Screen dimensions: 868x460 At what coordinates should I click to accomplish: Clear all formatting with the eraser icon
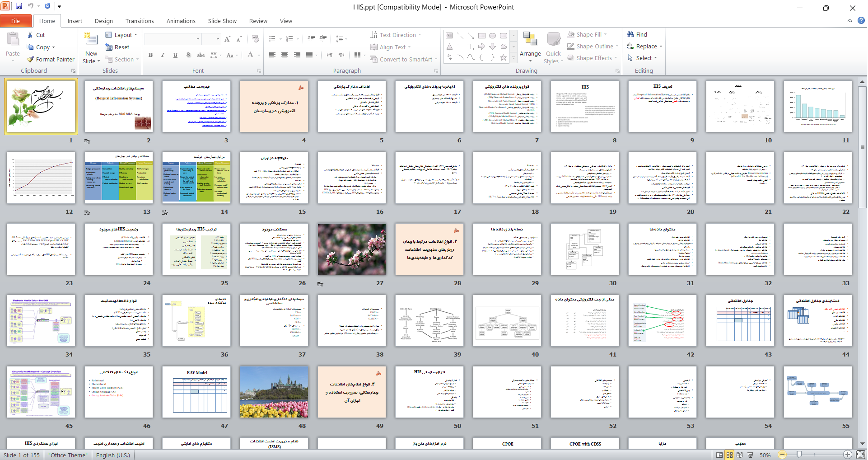click(x=256, y=39)
